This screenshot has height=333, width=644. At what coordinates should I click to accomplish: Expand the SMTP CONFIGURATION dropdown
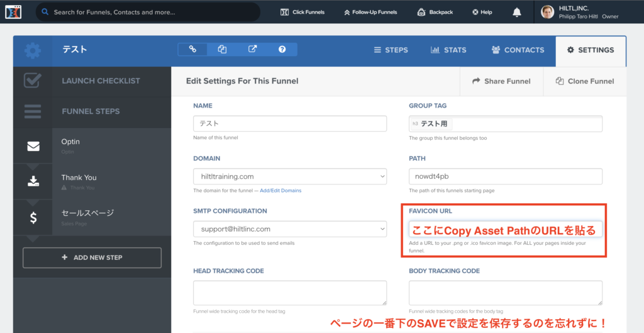click(x=290, y=229)
